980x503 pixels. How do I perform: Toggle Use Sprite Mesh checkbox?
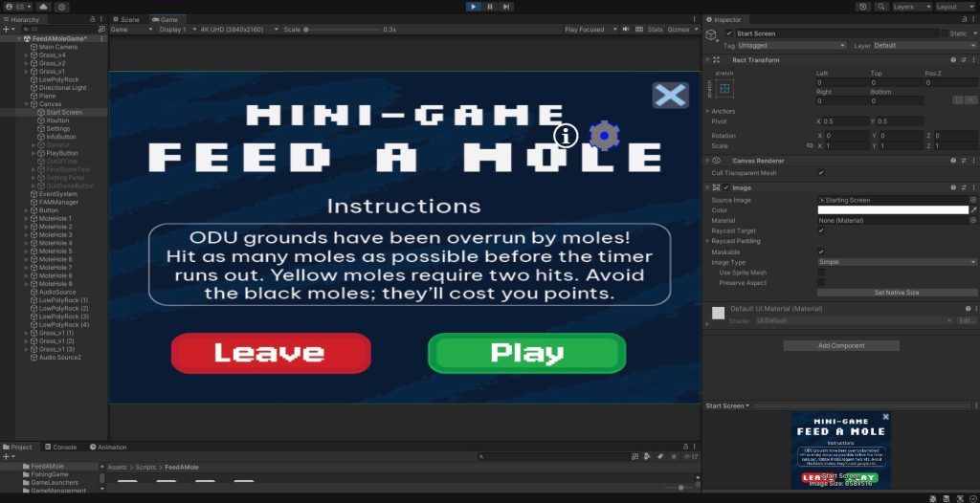coord(821,273)
